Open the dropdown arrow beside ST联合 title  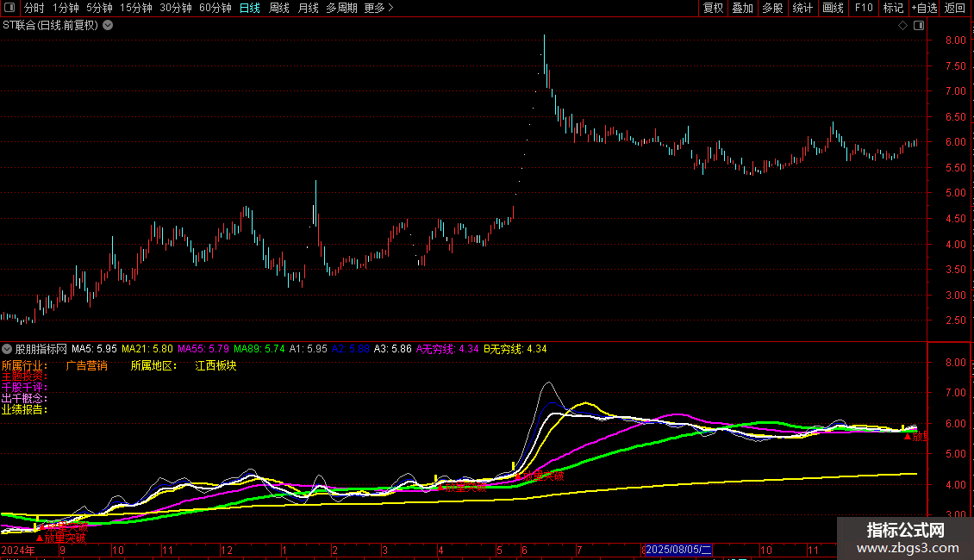pos(108,26)
